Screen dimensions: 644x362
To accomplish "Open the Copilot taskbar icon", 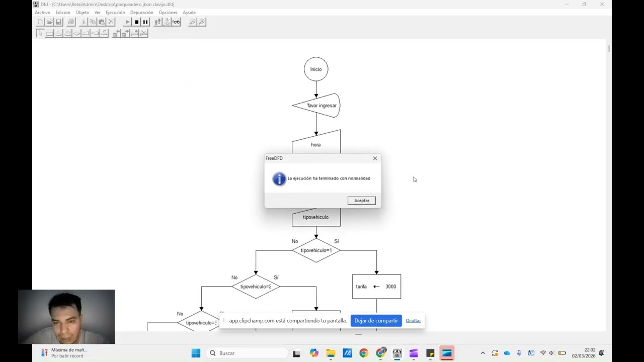I will pyautogui.click(x=314, y=353).
